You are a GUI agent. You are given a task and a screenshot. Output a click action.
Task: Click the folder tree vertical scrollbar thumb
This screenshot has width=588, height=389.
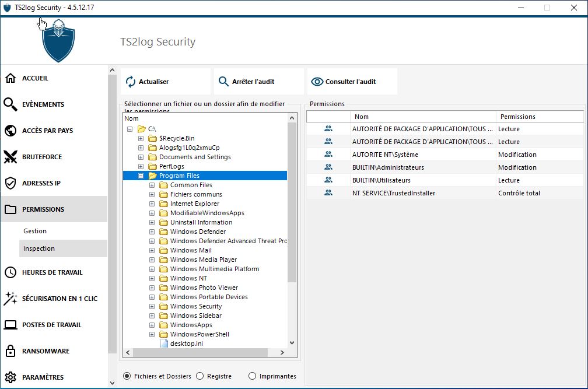click(292, 202)
